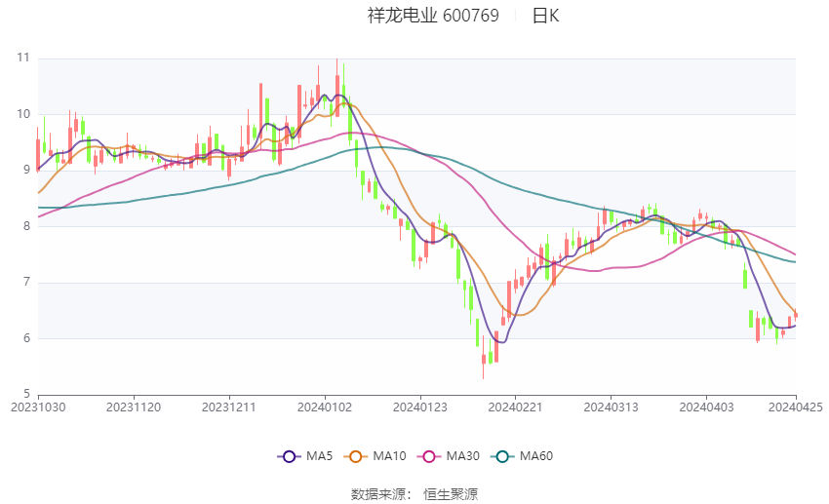Screen dimensions: 829x504
Task: Select the 日K period label
Action: 545,16
